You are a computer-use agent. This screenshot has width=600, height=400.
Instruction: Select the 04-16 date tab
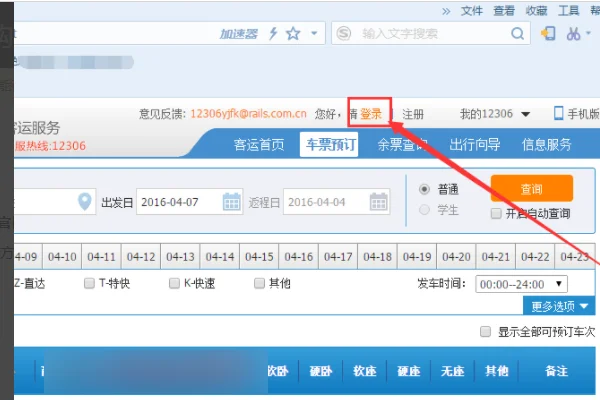point(298,257)
